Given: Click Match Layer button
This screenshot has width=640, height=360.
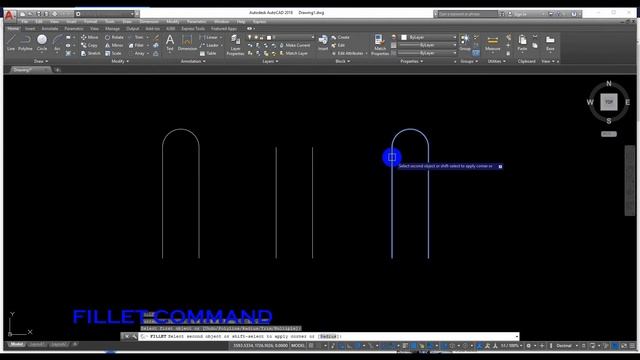Looking at the screenshot, I should [293, 53].
